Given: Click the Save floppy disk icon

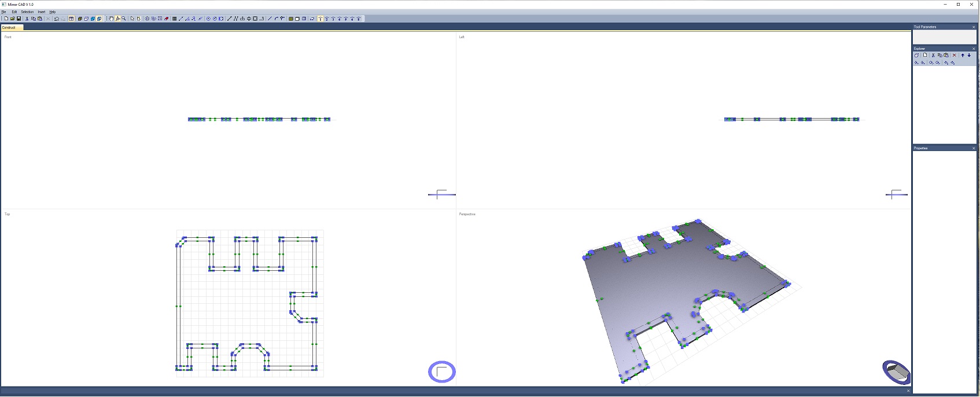Looking at the screenshot, I should tap(19, 19).
